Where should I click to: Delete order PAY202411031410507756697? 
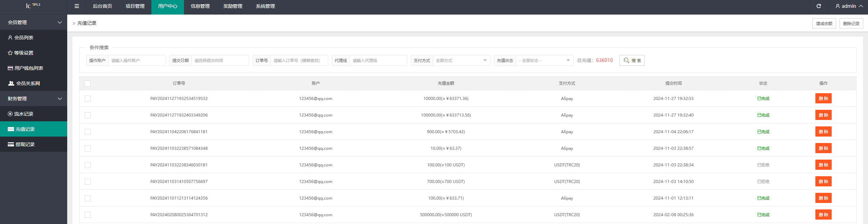[823, 181]
